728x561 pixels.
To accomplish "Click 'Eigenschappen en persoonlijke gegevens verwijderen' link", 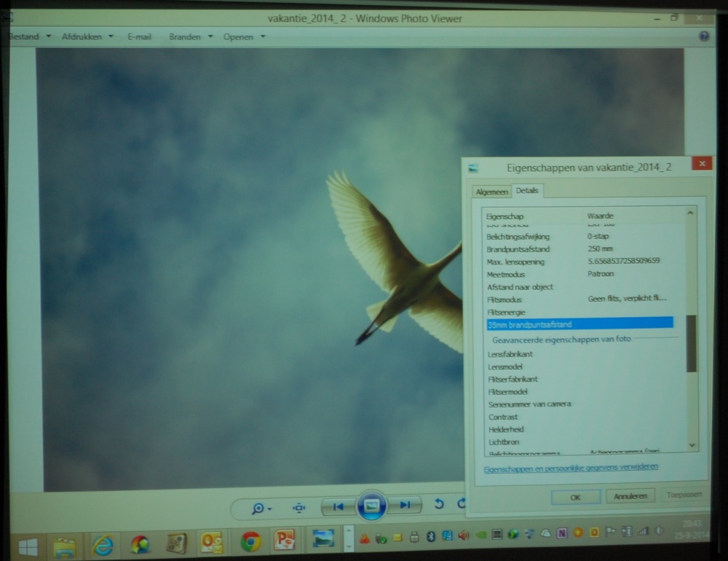I will point(571,467).
